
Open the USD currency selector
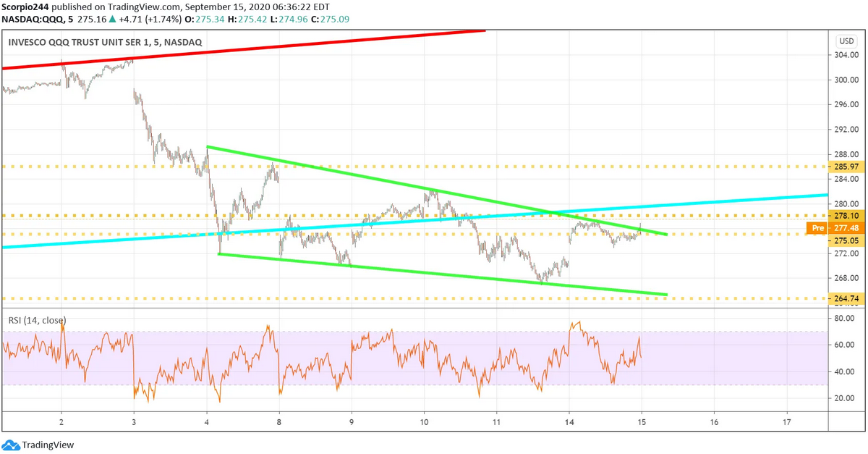(846, 41)
